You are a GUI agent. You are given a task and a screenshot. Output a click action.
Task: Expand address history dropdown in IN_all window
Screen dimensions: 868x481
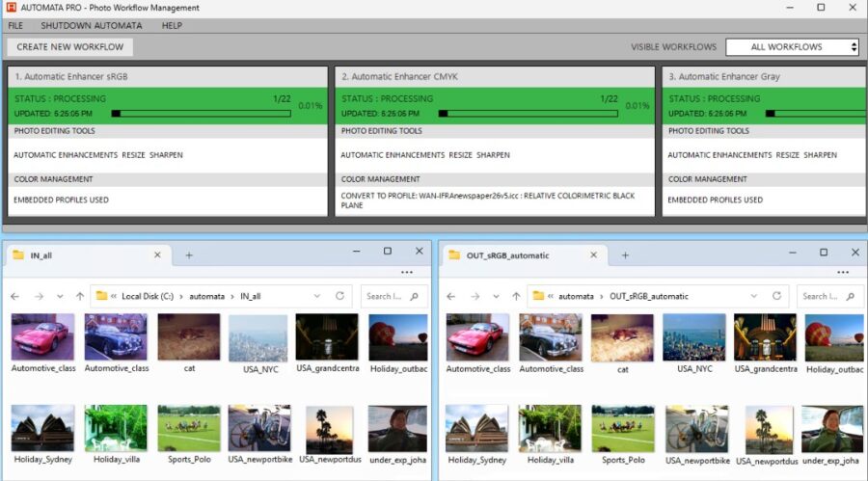tap(317, 296)
